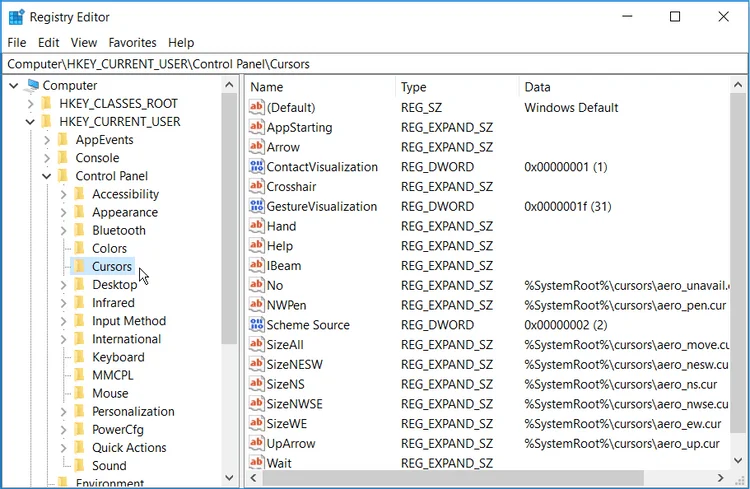Click the IBeam value icon
The width and height of the screenshot is (750, 489).
point(256,265)
